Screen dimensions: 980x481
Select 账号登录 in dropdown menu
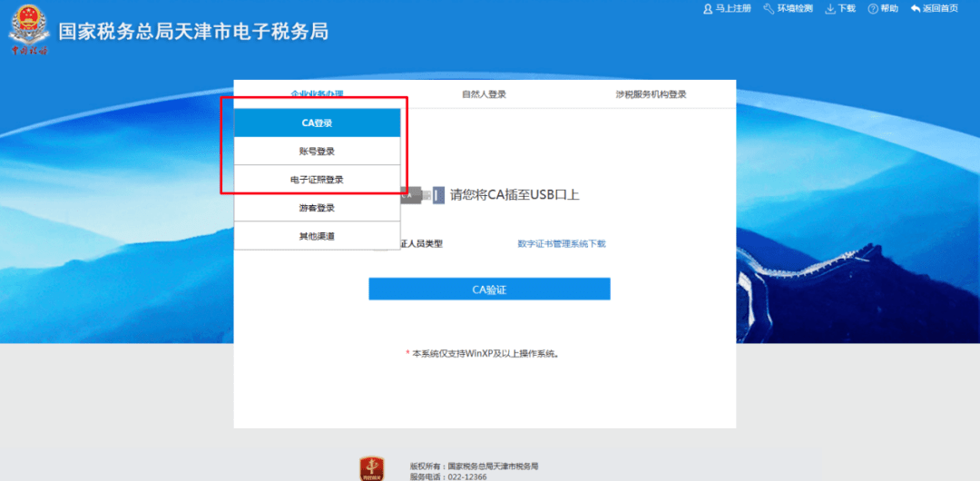pyautogui.click(x=317, y=152)
